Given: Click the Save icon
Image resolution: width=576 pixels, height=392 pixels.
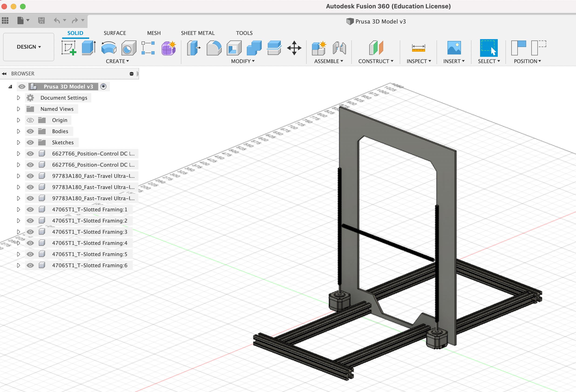Looking at the screenshot, I should click(41, 20).
